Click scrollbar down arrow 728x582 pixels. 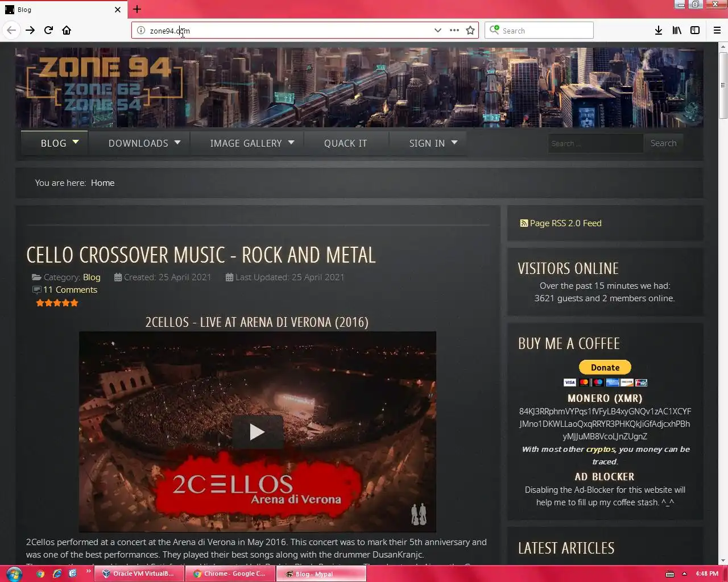tap(723, 560)
